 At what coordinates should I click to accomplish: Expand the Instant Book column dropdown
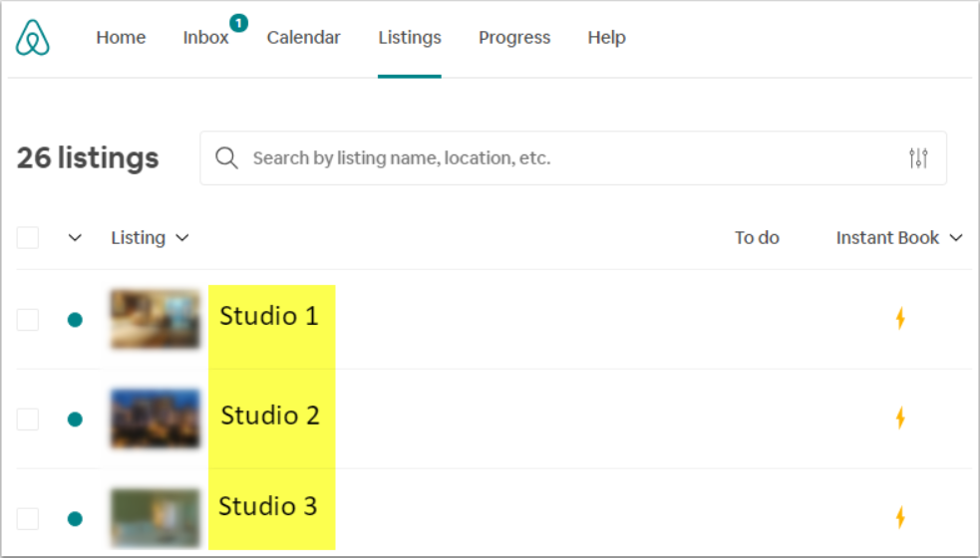[899, 237]
